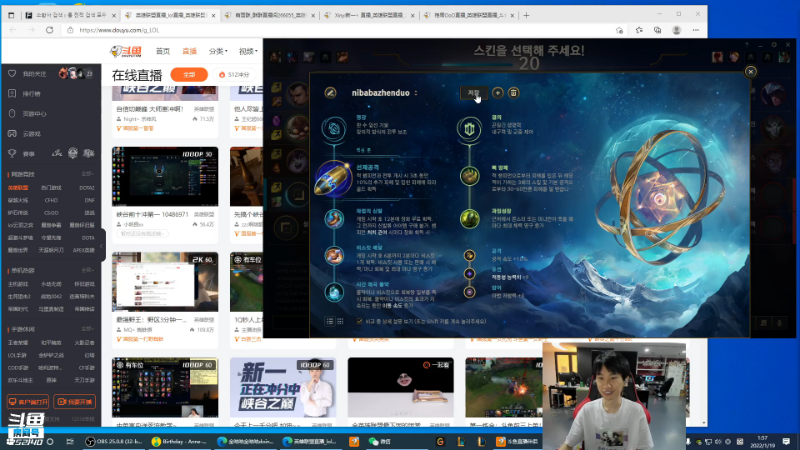Click the First Strike keystone rune icon
This screenshot has height=450, width=800.
pyautogui.click(x=333, y=178)
